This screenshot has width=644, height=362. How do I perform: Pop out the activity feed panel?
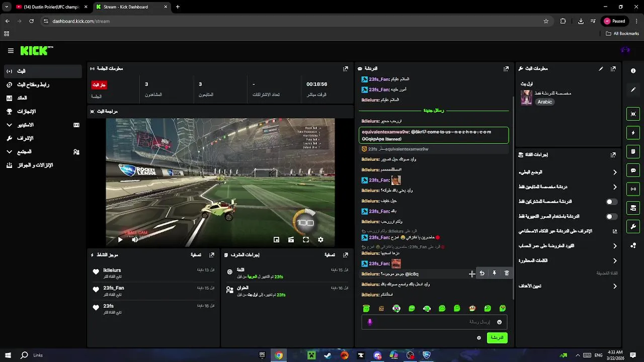[212, 255]
